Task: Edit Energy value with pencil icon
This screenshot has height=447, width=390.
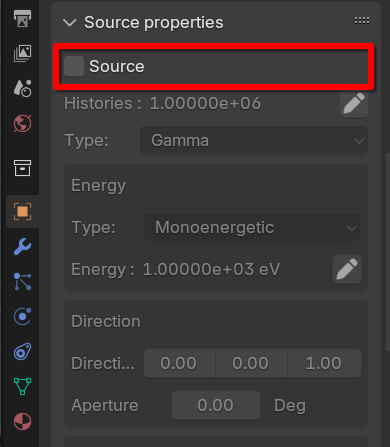Action: point(347,269)
